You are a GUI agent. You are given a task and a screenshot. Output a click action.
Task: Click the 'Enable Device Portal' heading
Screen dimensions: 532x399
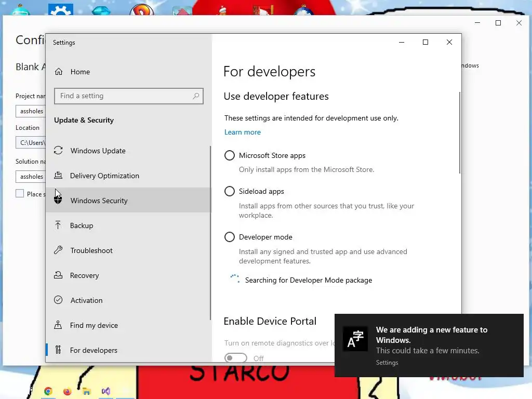[x=270, y=321]
